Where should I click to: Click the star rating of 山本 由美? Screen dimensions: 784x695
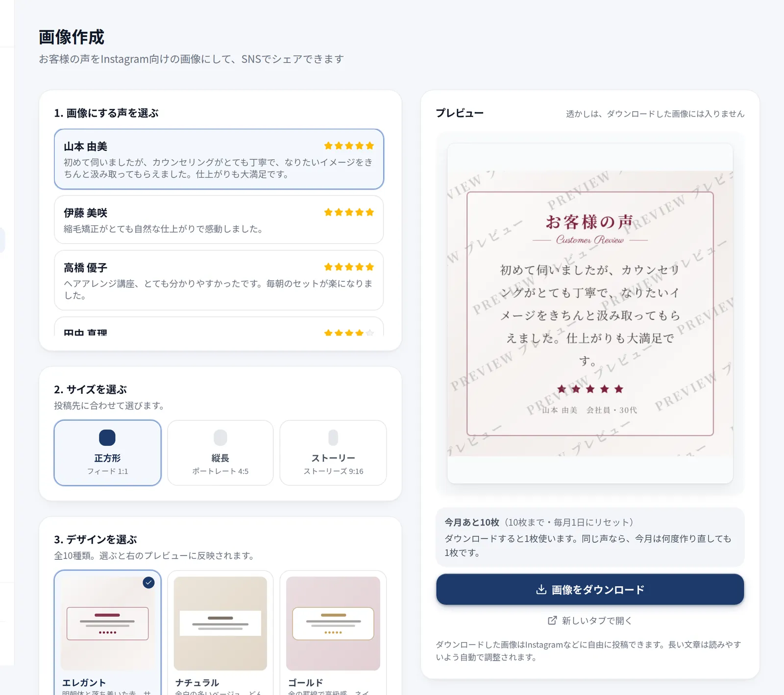(349, 145)
